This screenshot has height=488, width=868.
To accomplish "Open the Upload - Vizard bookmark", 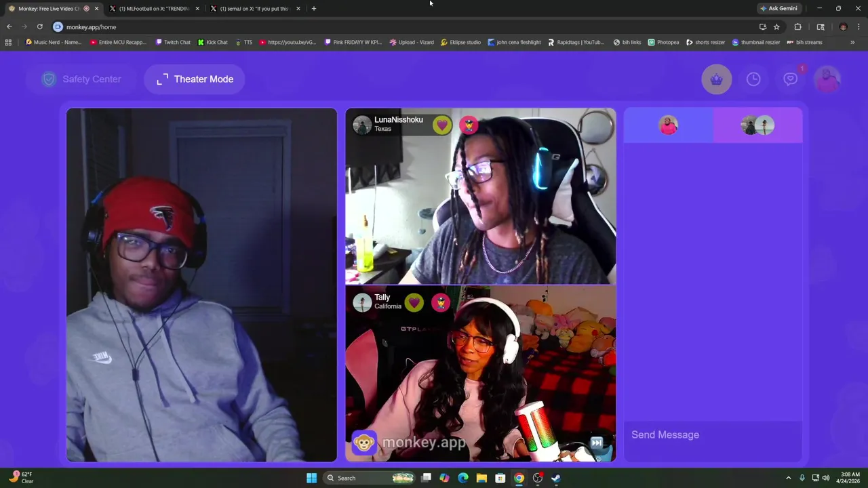I will (412, 42).
